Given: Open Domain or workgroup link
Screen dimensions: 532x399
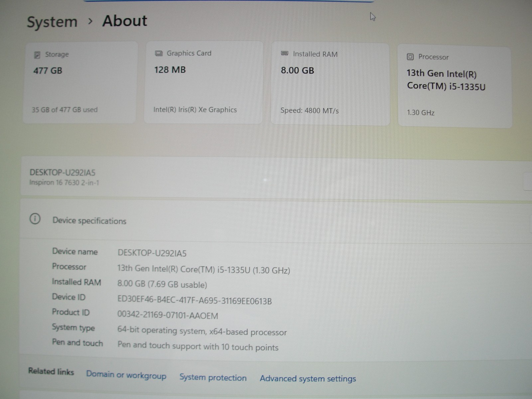Looking at the screenshot, I should 126,375.
